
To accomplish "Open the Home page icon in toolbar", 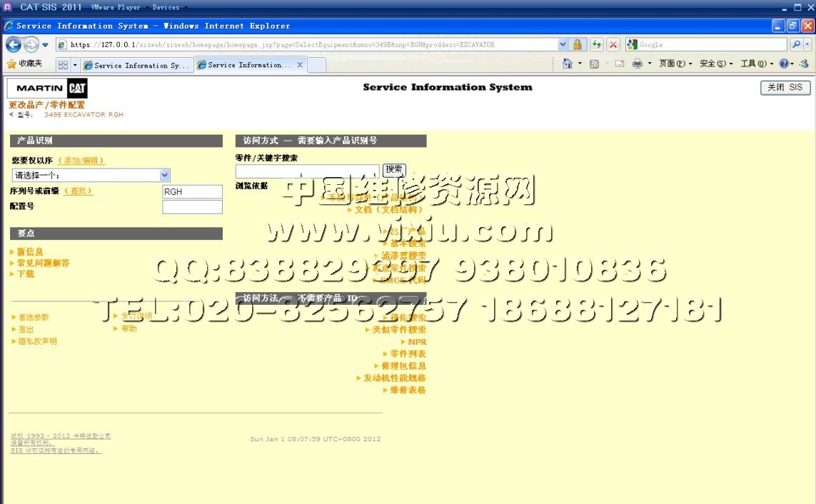I will click(568, 64).
